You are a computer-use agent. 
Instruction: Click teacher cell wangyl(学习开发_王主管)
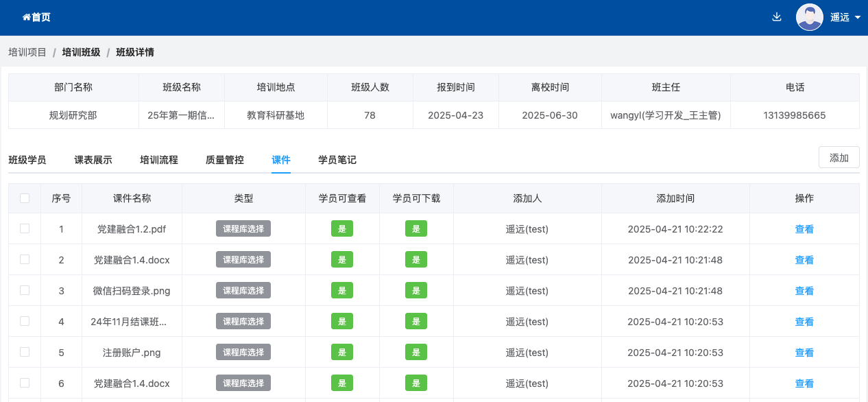pyautogui.click(x=666, y=115)
